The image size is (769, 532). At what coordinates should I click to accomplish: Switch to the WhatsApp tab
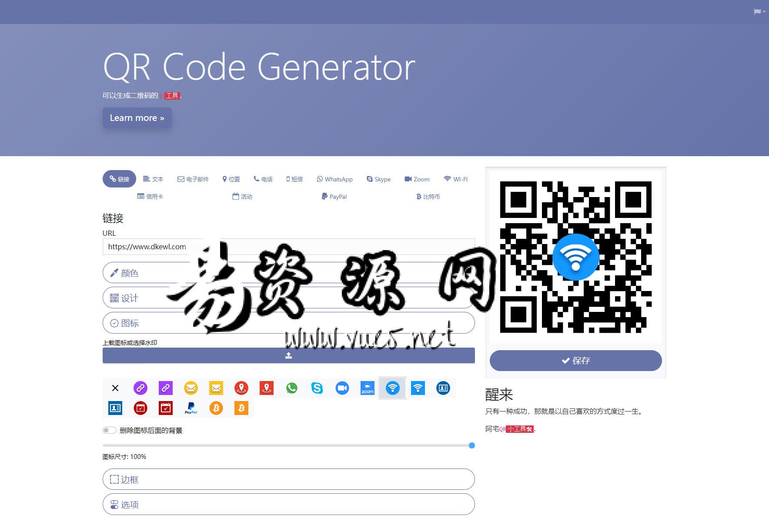click(334, 179)
